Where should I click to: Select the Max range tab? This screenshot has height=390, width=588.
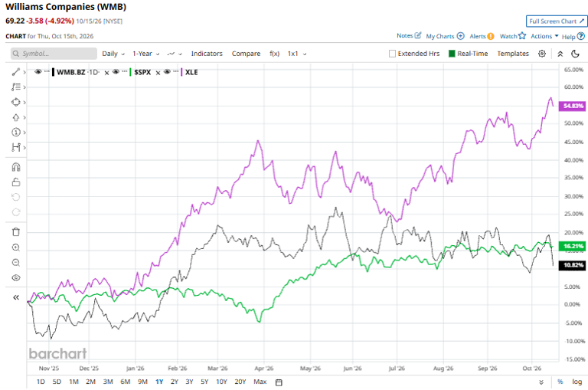[x=260, y=382]
